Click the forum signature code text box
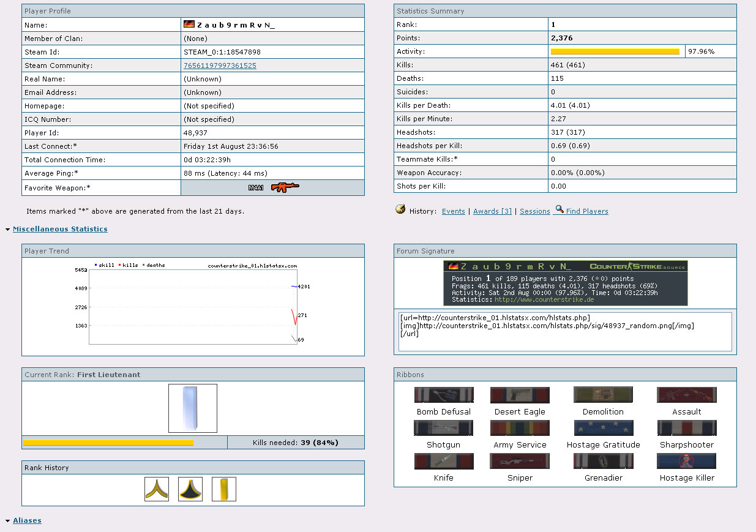756x532 pixels. click(x=564, y=332)
